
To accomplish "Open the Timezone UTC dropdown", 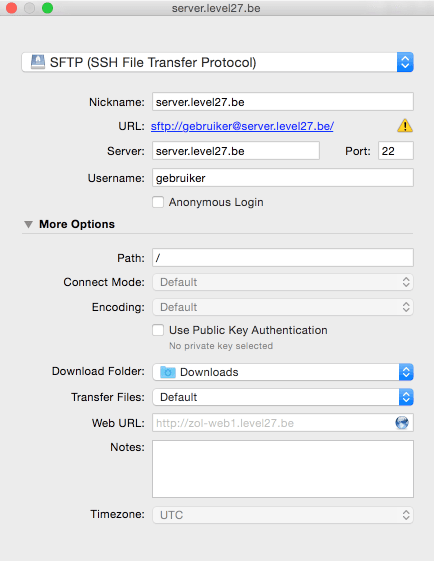I will 283,515.
